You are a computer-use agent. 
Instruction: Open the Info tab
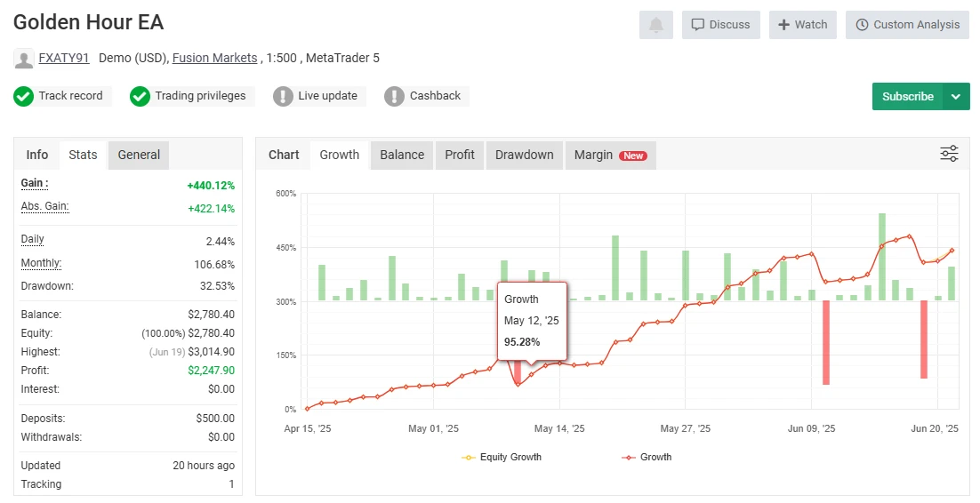(x=37, y=155)
